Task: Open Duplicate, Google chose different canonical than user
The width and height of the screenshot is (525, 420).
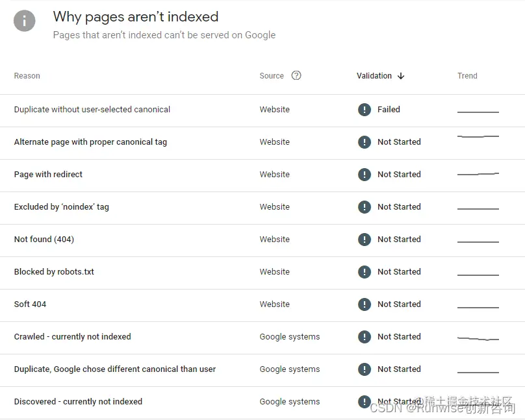Action: (x=115, y=369)
